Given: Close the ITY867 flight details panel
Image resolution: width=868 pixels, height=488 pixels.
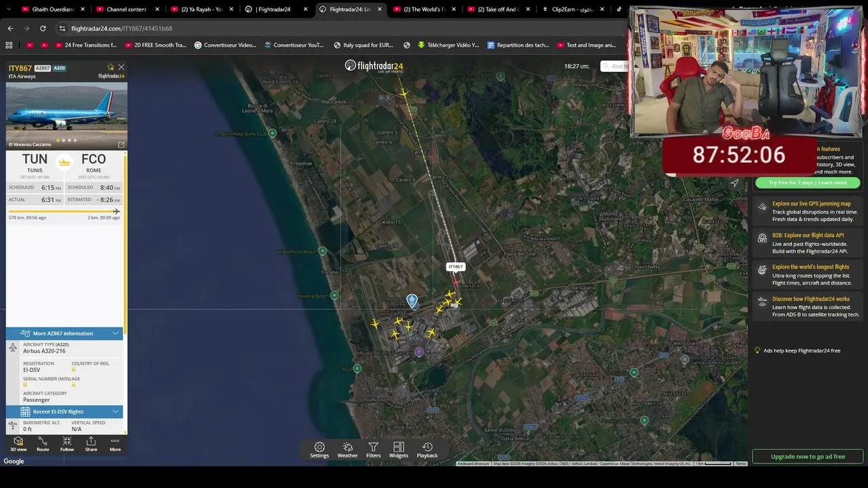Looking at the screenshot, I should point(121,67).
